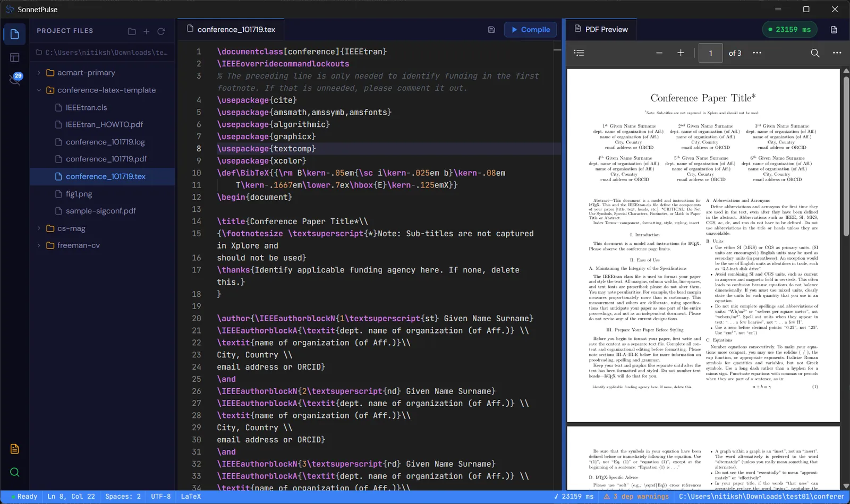Open more PDF options menu
This screenshot has width=850, height=504.
(837, 53)
